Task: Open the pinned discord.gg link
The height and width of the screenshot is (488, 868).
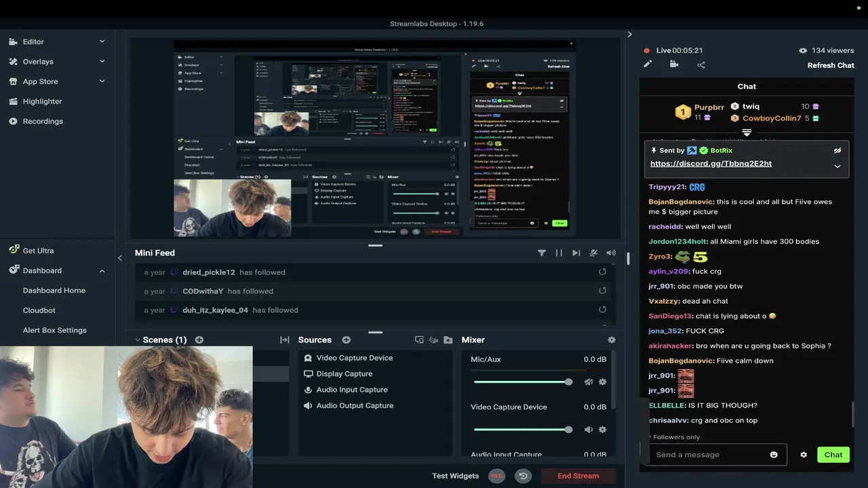Action: [x=711, y=163]
